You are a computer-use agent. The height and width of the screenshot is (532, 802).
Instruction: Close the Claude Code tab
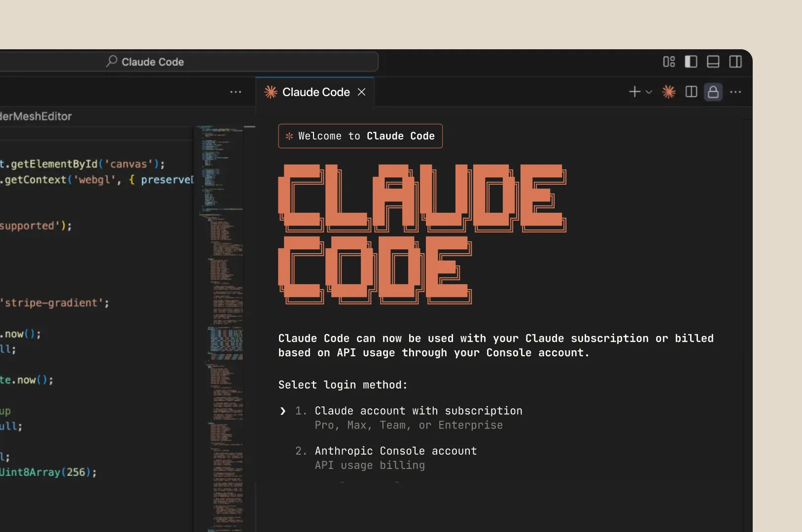[x=361, y=92]
